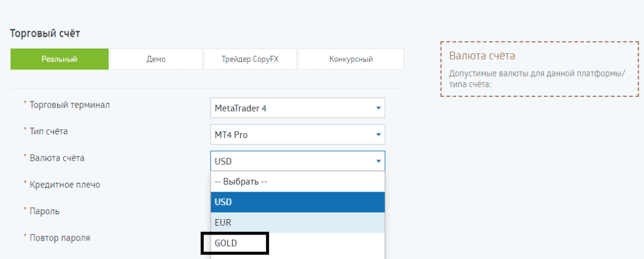Click the 'Валюта счёта' field label
Image resolution: width=644 pixels, height=259 pixels.
(x=56, y=158)
